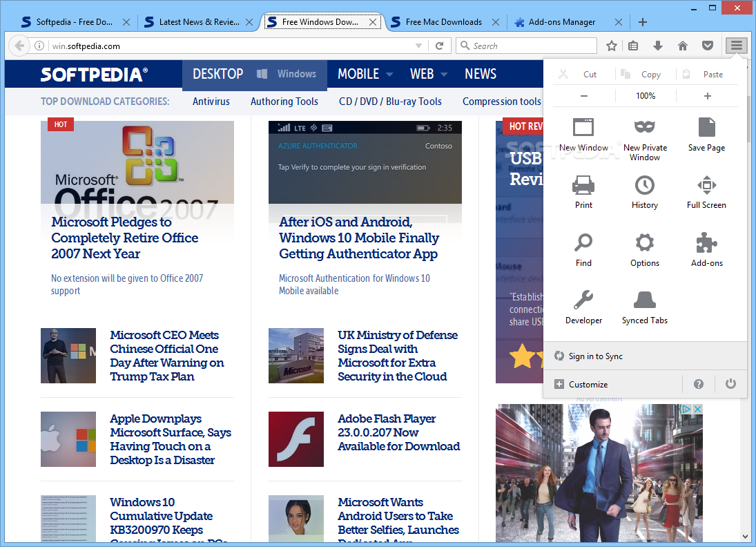Image resolution: width=756 pixels, height=547 pixels.
Task: Click the address bar URL field
Action: point(231,46)
